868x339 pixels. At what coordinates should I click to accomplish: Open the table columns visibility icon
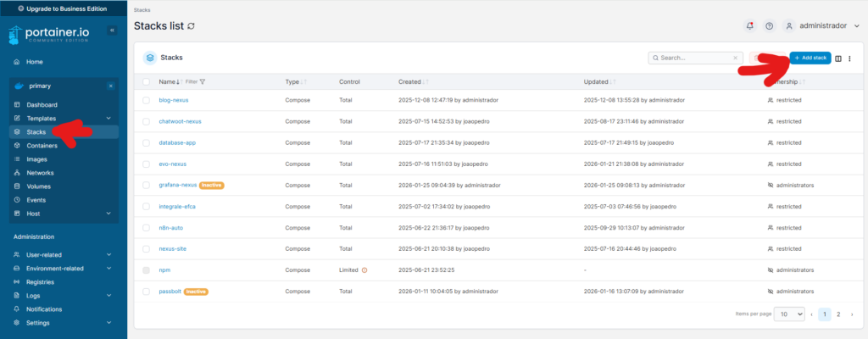(838, 58)
